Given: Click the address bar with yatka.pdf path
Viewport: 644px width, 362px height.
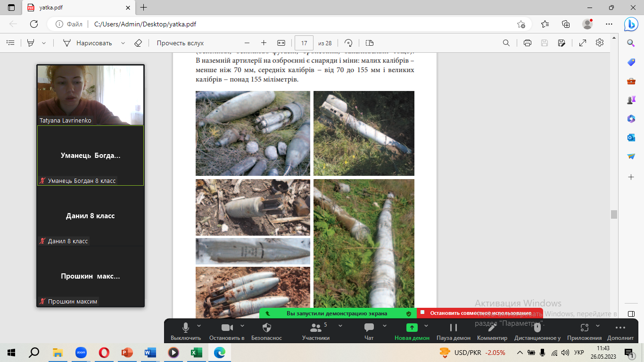Looking at the screenshot, I should pyautogui.click(x=290, y=24).
